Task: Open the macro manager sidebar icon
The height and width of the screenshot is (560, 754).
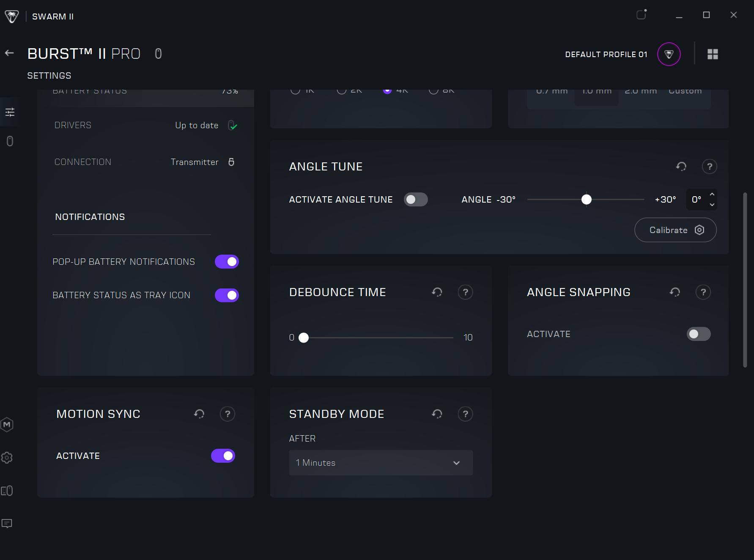Action: pyautogui.click(x=7, y=425)
